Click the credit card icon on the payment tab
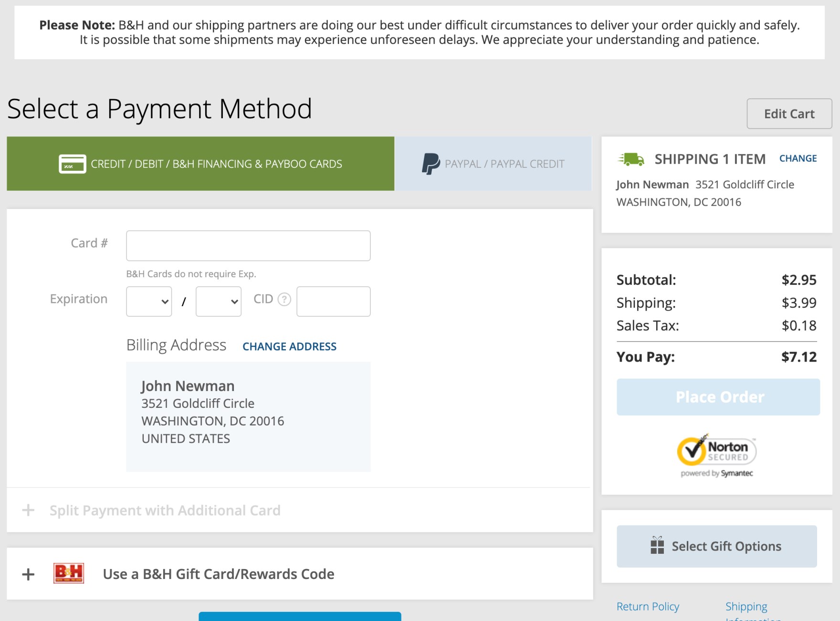Image resolution: width=840 pixels, height=621 pixels. click(72, 164)
